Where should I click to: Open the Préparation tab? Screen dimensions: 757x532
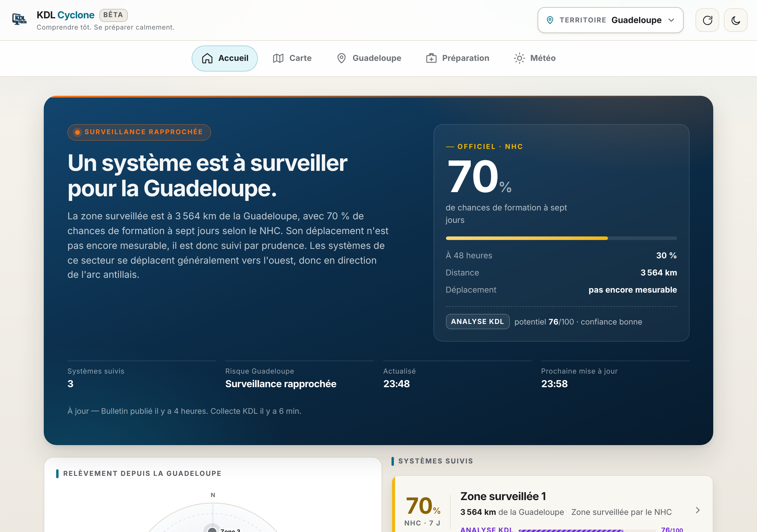point(457,58)
